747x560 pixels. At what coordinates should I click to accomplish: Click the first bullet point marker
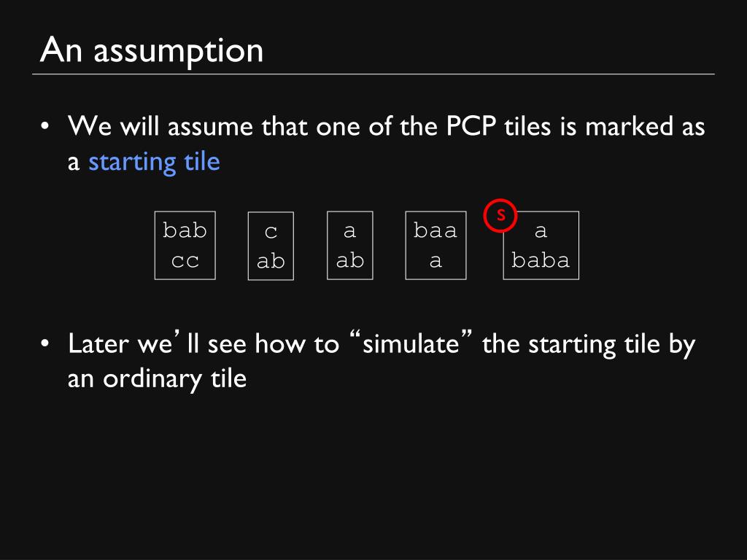click(44, 126)
